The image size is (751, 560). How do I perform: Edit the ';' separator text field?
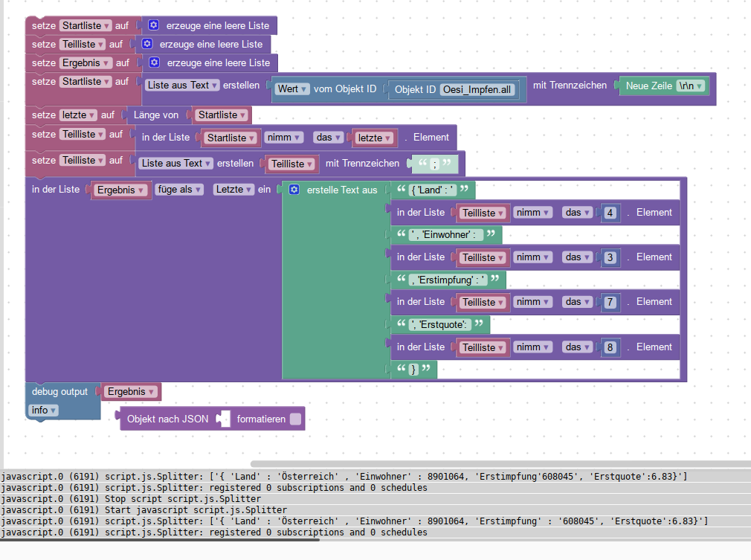pyautogui.click(x=435, y=164)
